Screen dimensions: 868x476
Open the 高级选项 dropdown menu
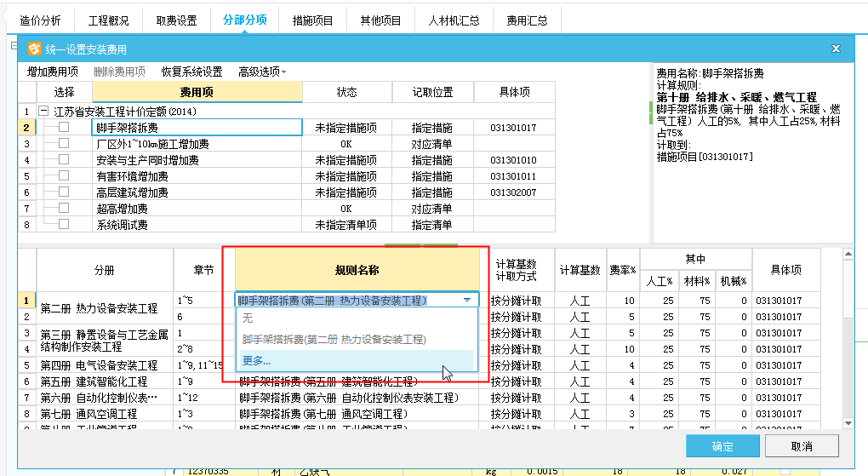point(261,72)
